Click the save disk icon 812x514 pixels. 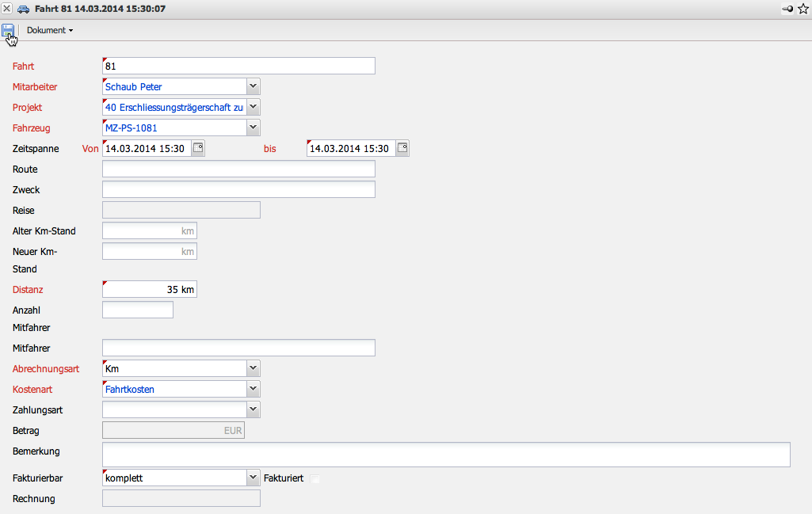tap(8, 30)
